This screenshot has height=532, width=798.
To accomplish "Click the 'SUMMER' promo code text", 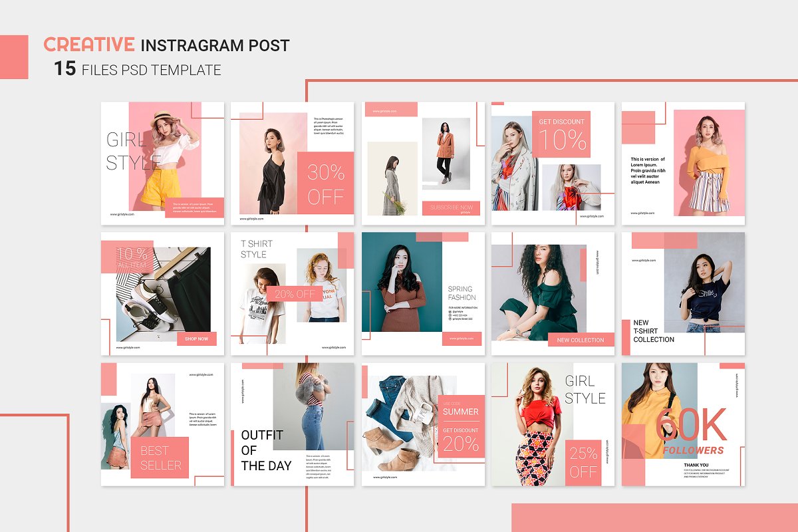I will [461, 412].
